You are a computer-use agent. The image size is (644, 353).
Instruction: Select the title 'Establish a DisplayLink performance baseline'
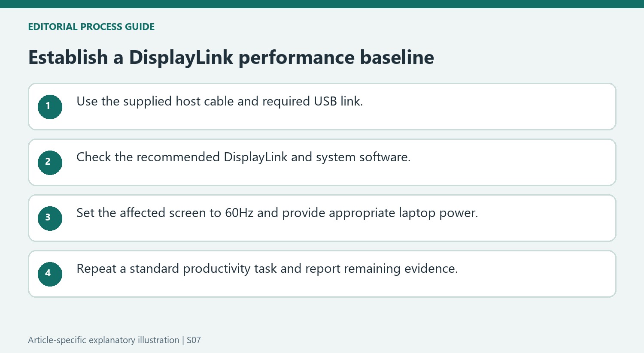pos(231,57)
